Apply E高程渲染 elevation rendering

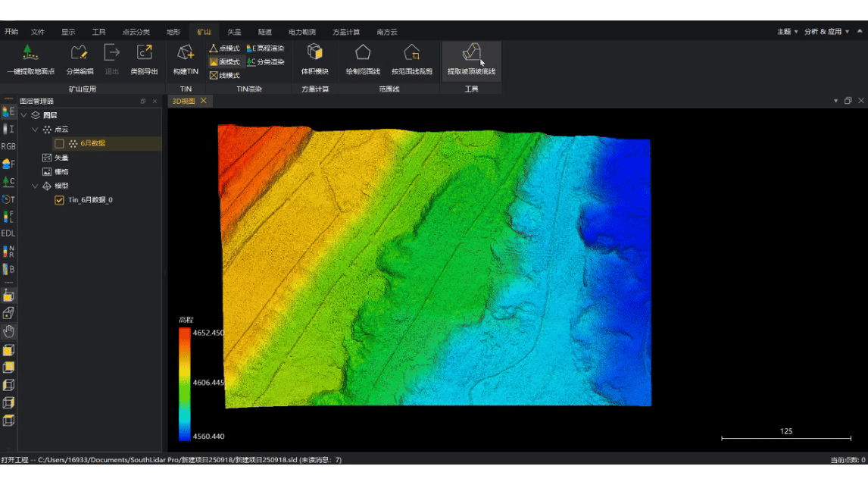coord(265,48)
